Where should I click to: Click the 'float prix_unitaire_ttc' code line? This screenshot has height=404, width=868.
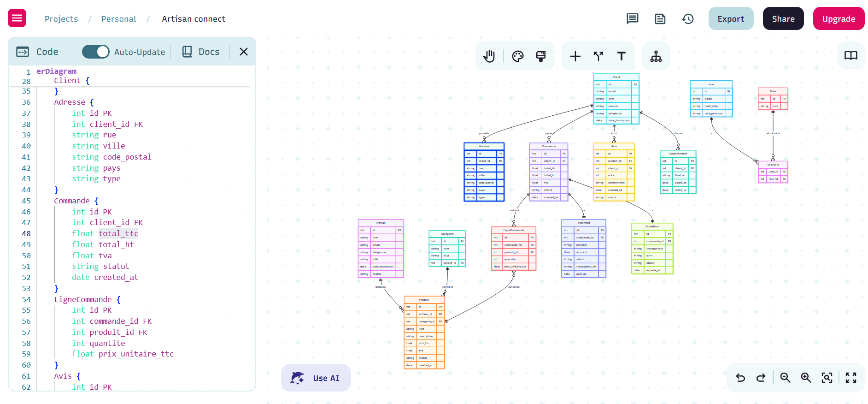(x=123, y=354)
